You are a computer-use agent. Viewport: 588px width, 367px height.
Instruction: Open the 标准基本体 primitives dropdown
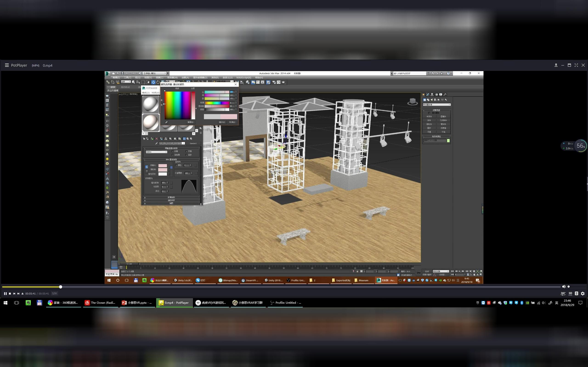pyautogui.click(x=437, y=104)
